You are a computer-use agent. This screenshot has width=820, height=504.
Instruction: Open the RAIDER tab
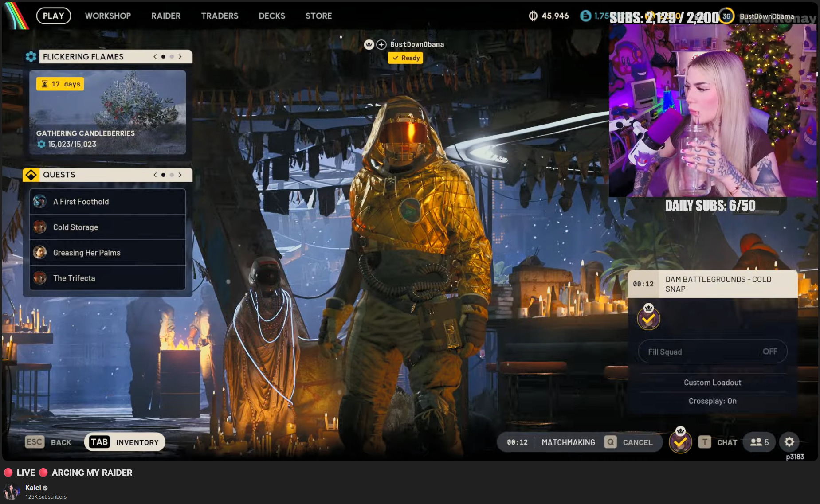point(166,16)
